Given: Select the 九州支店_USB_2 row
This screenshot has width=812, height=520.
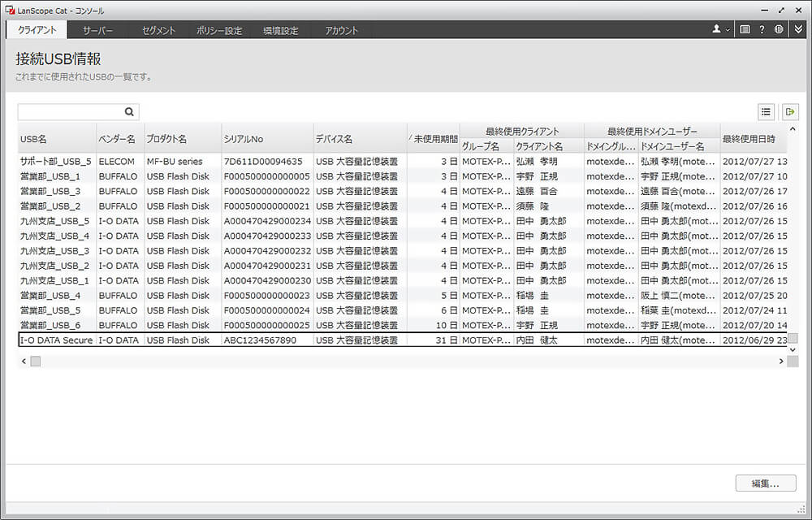Looking at the screenshot, I should [403, 266].
